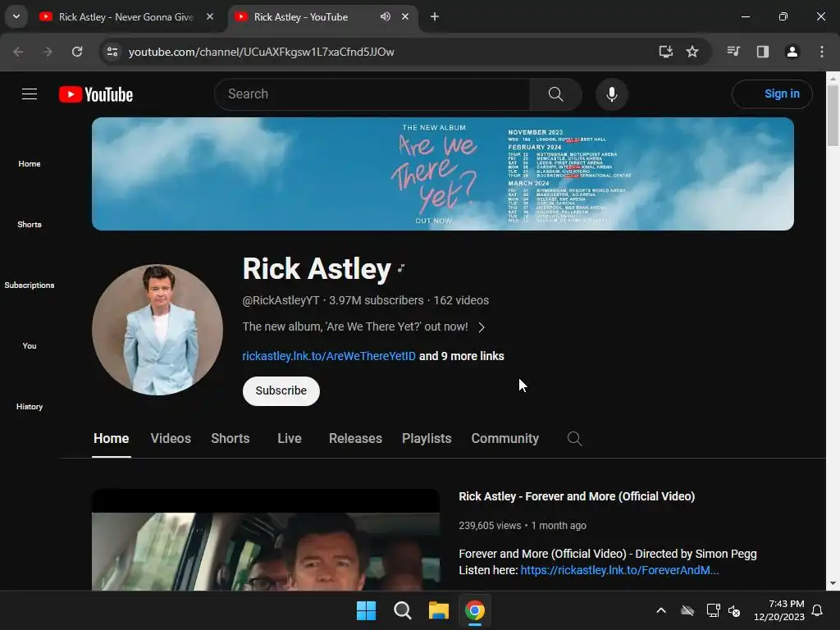Open the media controls icon in Chrome toolbar

[733, 52]
